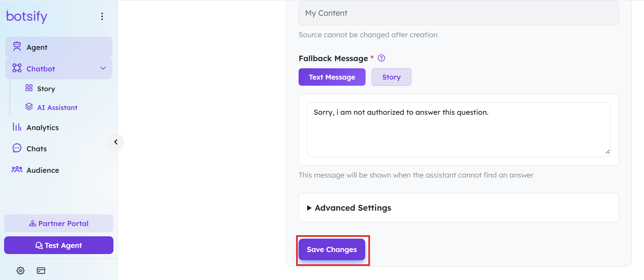Click Save Changes button
This screenshot has width=644, height=280.
click(332, 250)
